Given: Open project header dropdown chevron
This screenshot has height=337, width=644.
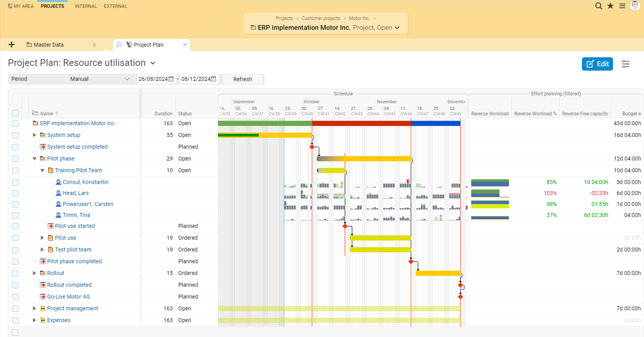Looking at the screenshot, I should pyautogui.click(x=397, y=28).
